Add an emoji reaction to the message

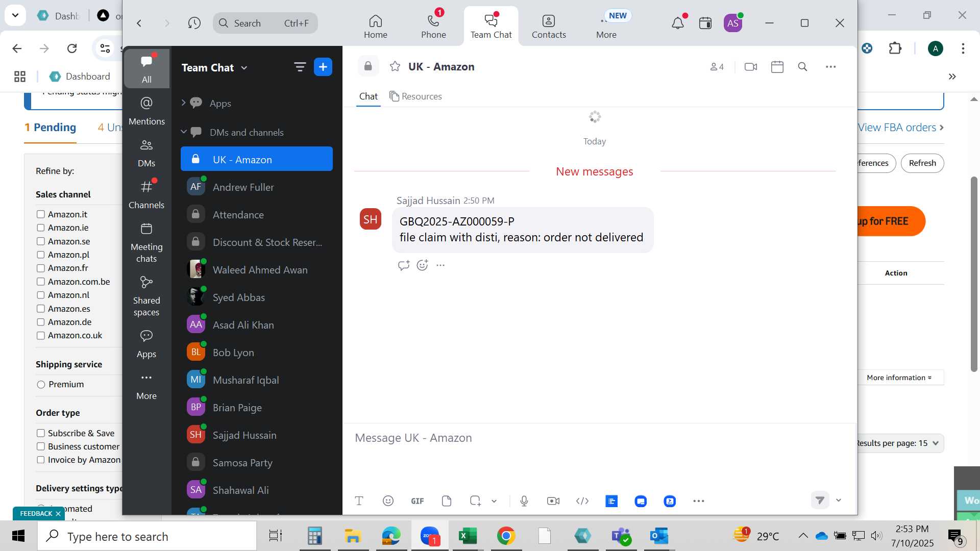[x=422, y=265]
